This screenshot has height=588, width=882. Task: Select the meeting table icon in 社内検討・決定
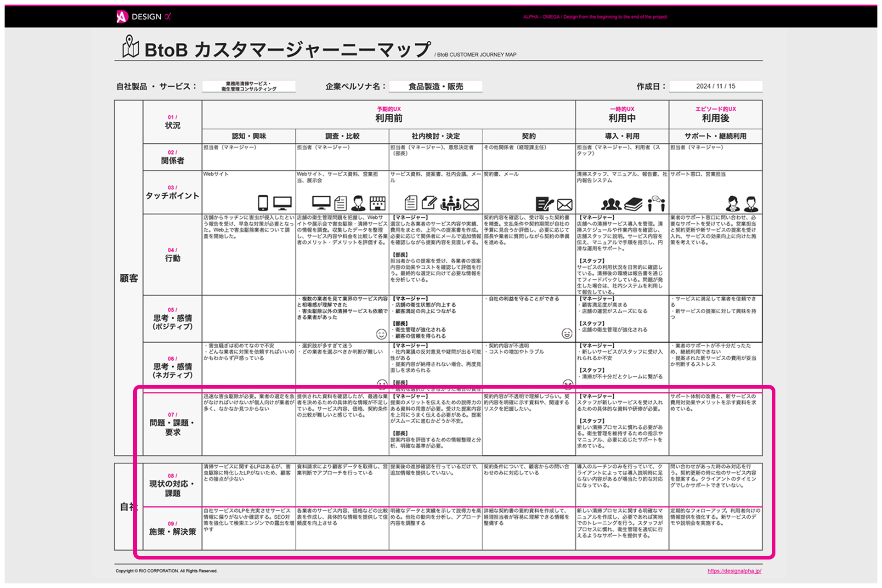tap(451, 203)
